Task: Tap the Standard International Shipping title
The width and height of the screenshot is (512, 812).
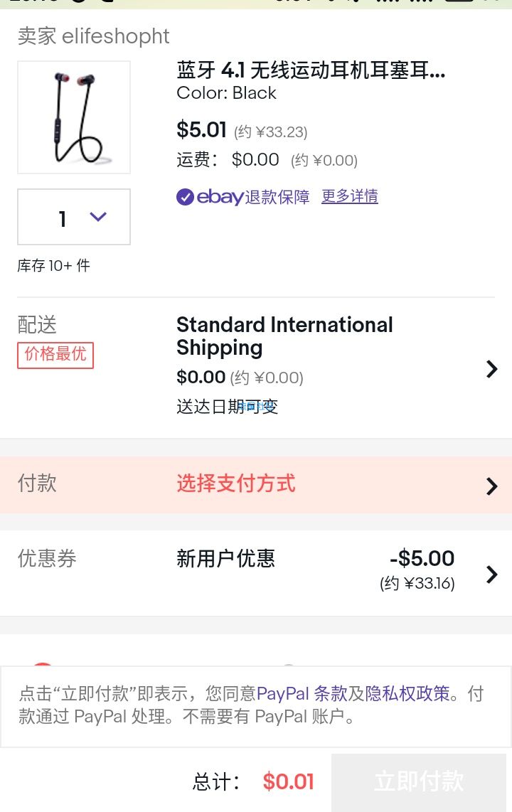Action: pyautogui.click(x=284, y=336)
